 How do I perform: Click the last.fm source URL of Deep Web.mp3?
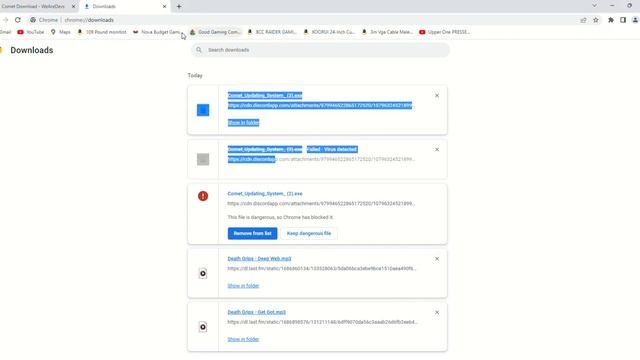(x=322, y=269)
